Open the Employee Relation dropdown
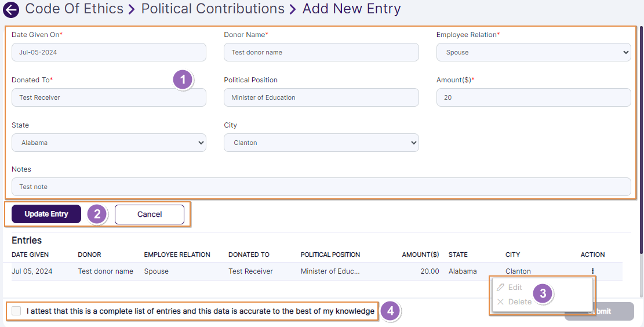This screenshot has height=327, width=644. [533, 52]
